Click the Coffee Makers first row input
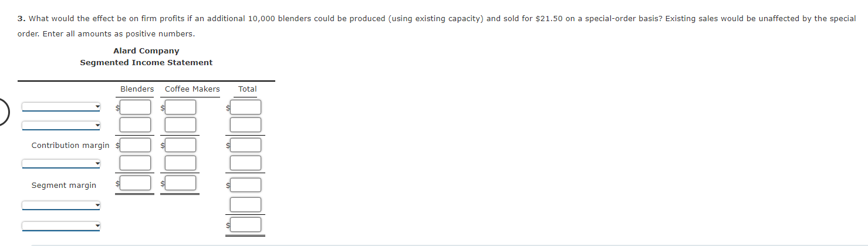 pyautogui.click(x=180, y=107)
